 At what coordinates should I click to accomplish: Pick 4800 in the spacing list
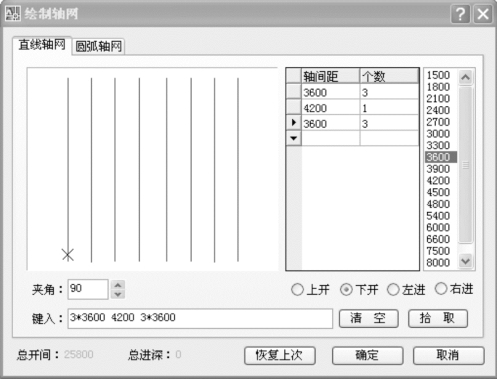pos(438,204)
